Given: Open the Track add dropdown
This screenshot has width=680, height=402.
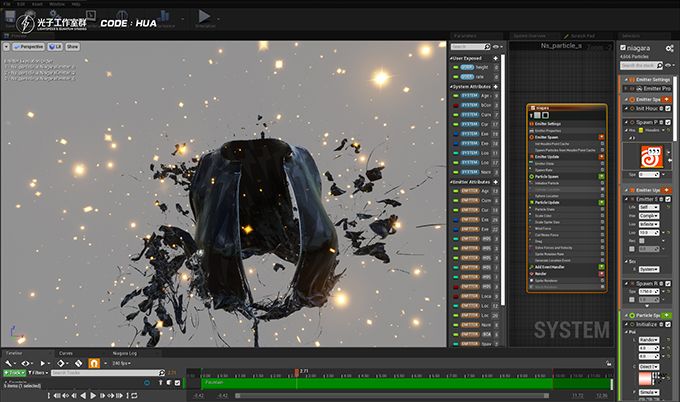Looking at the screenshot, I should (x=15, y=373).
